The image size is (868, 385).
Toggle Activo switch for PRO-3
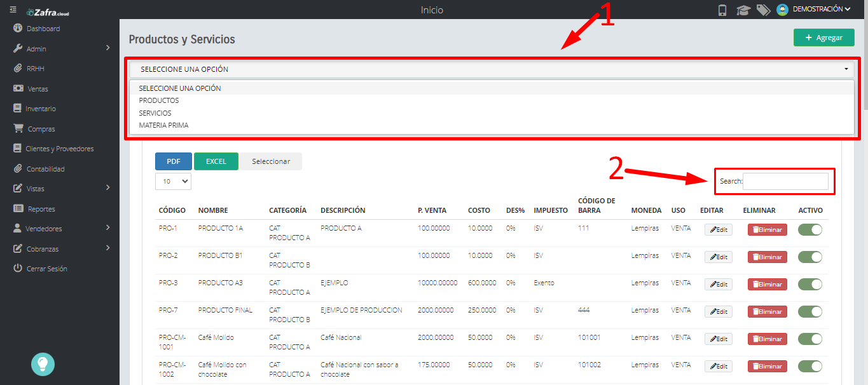pyautogui.click(x=810, y=285)
